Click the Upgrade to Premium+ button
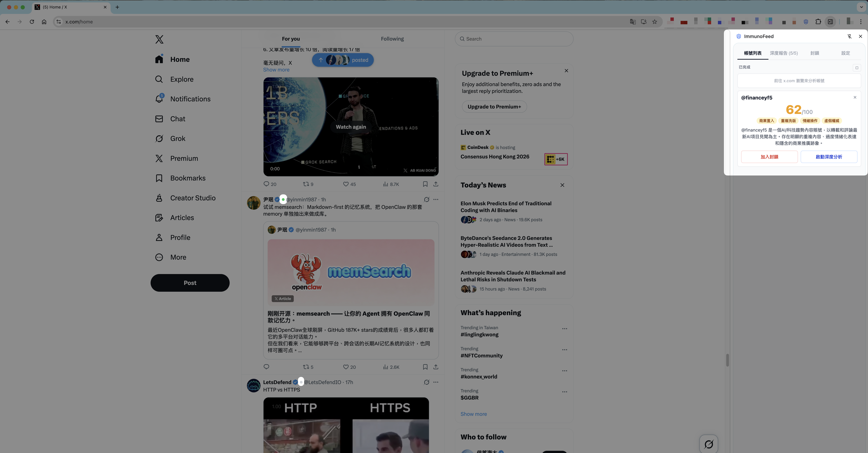This screenshot has height=453, width=868. [x=494, y=107]
